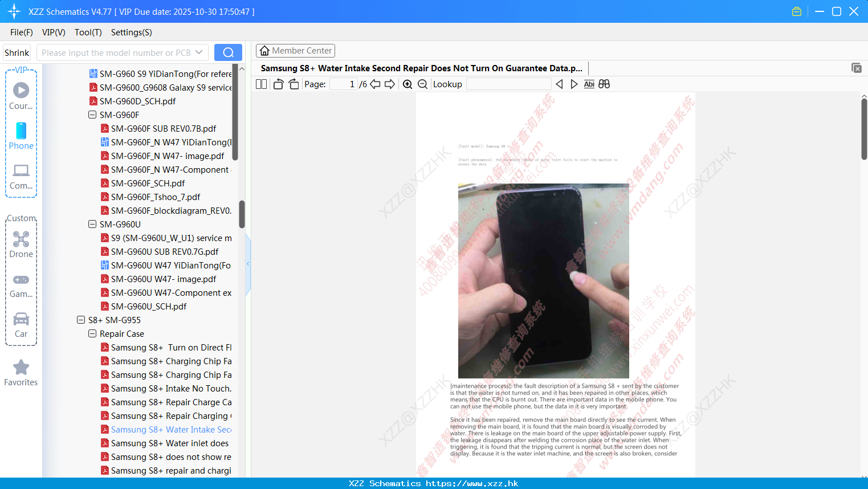Open Samsung S8+ Intake No Touch case

(166, 388)
